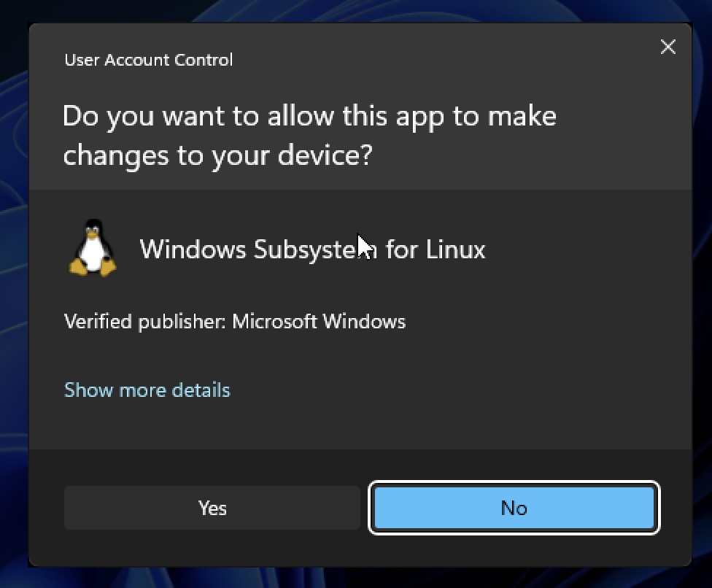The image size is (712, 588).
Task: Click the permission question heading text
Action: [309, 135]
